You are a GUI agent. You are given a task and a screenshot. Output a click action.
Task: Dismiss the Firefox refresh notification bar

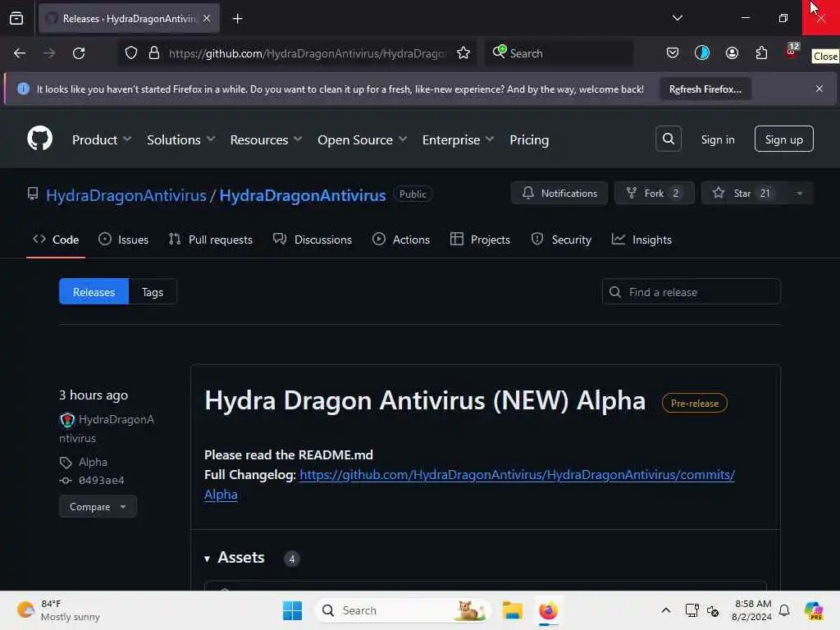coord(819,89)
